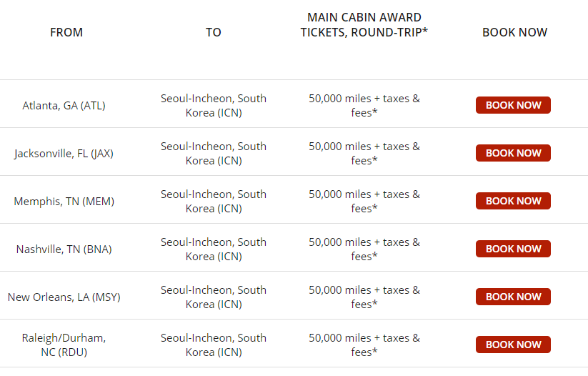Viewport: 588px width, 376px height.
Task: Book the Nashville to Seoul-Incheon flight
Action: click(513, 249)
